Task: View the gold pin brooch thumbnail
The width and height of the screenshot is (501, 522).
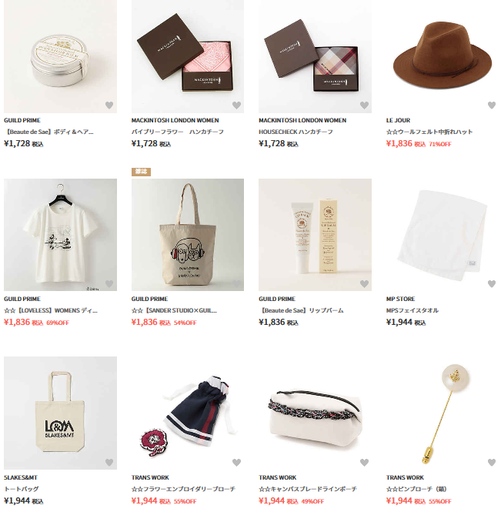Action: point(442,413)
